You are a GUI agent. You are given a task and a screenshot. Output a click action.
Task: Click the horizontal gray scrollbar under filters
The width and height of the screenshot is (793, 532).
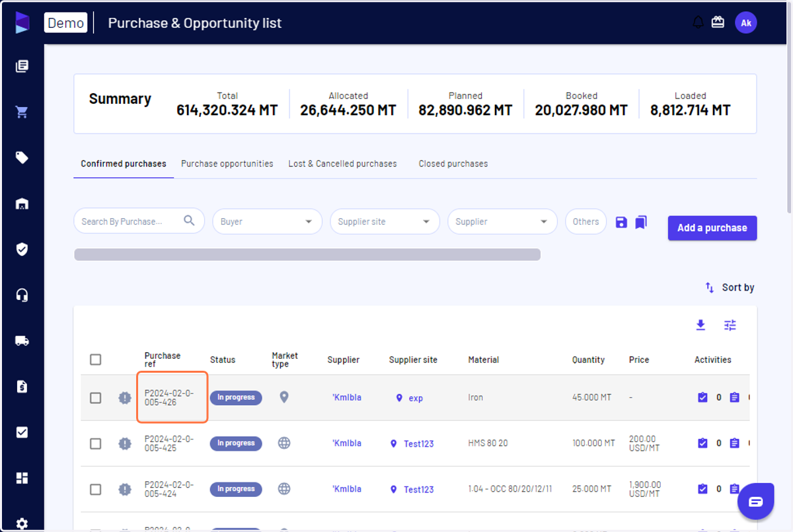[307, 254]
